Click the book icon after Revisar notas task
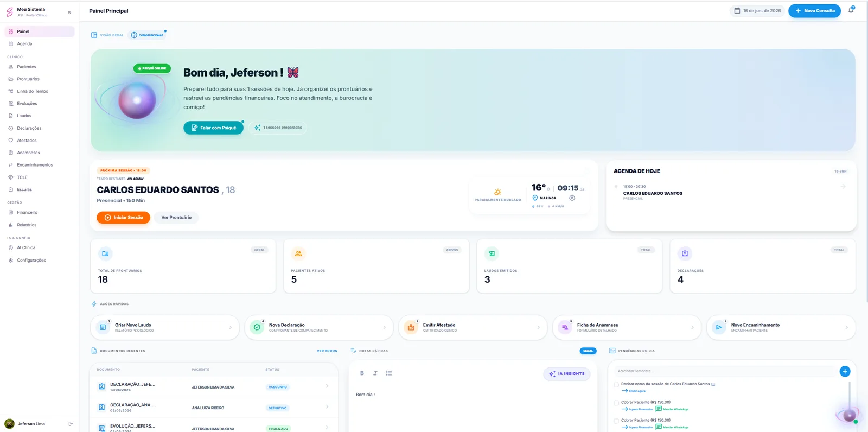The width and height of the screenshot is (868, 432). [713, 384]
